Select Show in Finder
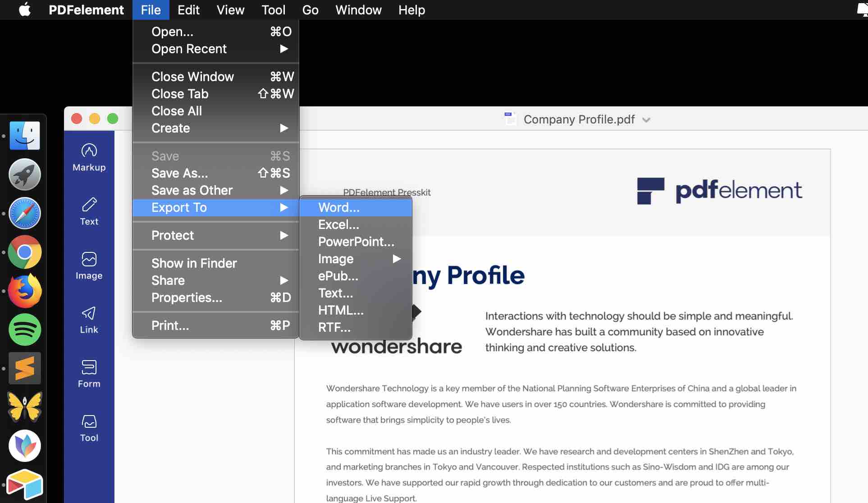The image size is (868, 503). [216, 263]
